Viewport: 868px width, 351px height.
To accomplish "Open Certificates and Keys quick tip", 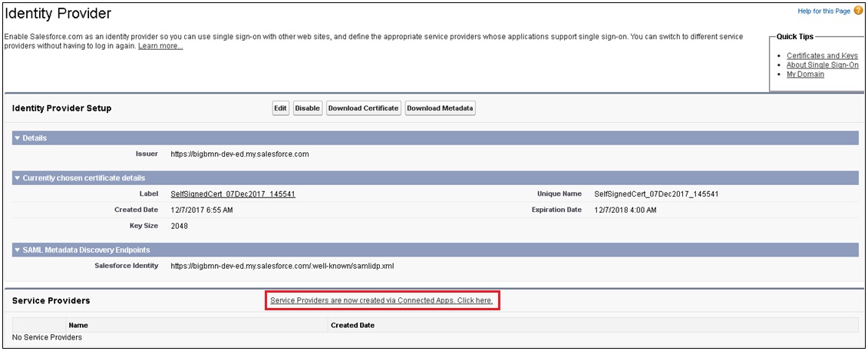I will (822, 56).
